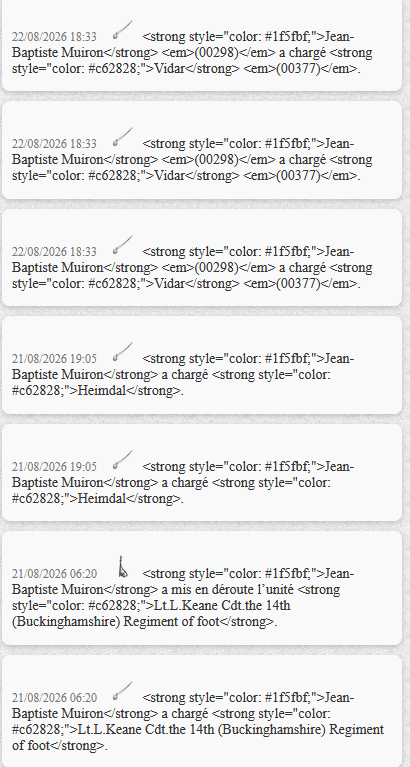Click 'of foot' ending the bottom Keane charge entry
The image size is (410, 767).
pos(31,745)
